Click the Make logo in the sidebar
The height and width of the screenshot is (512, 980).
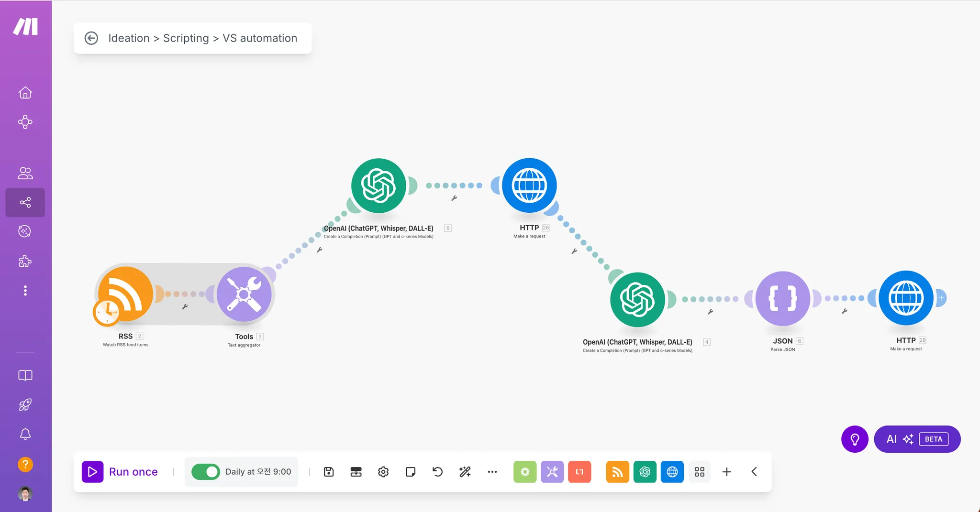click(x=25, y=27)
